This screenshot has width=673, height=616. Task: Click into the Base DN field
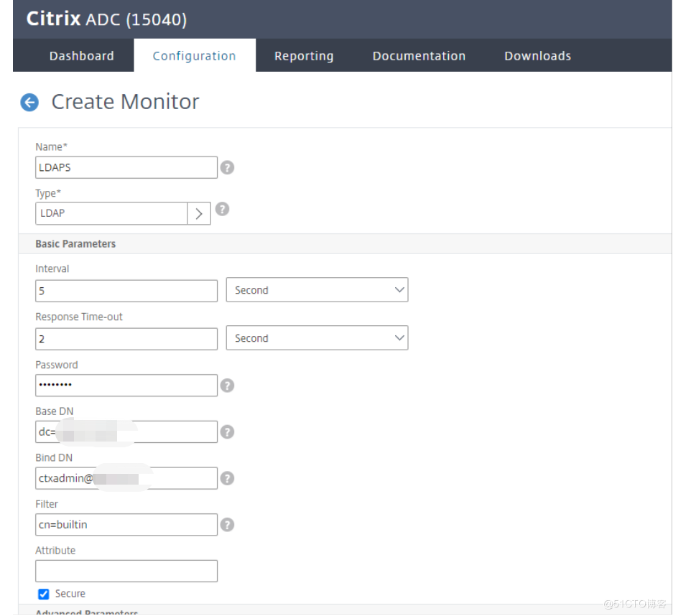point(126,432)
